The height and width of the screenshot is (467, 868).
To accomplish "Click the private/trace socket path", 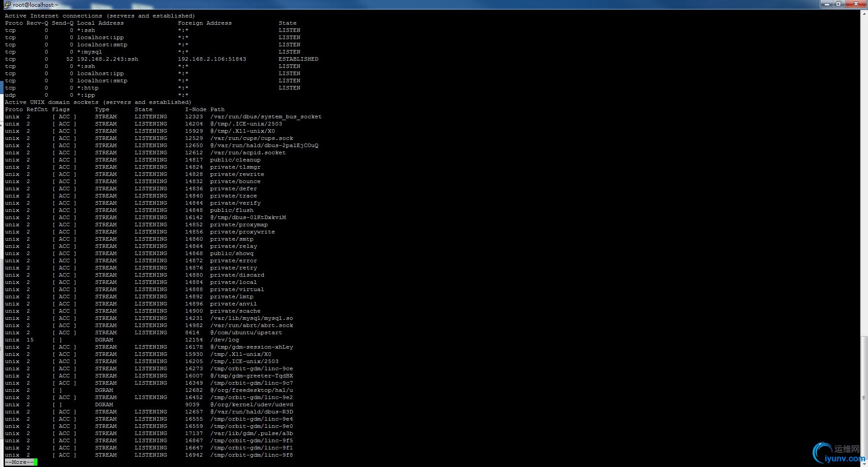I will (x=234, y=196).
